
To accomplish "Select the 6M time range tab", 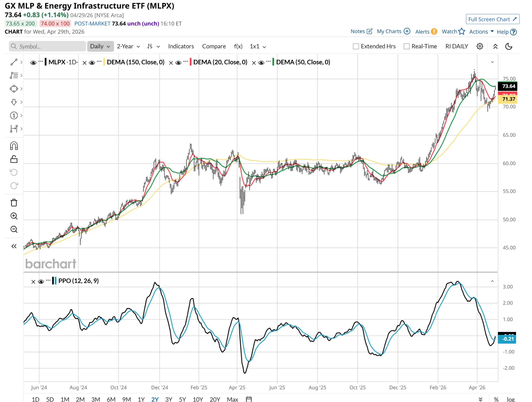I will 111,399.
